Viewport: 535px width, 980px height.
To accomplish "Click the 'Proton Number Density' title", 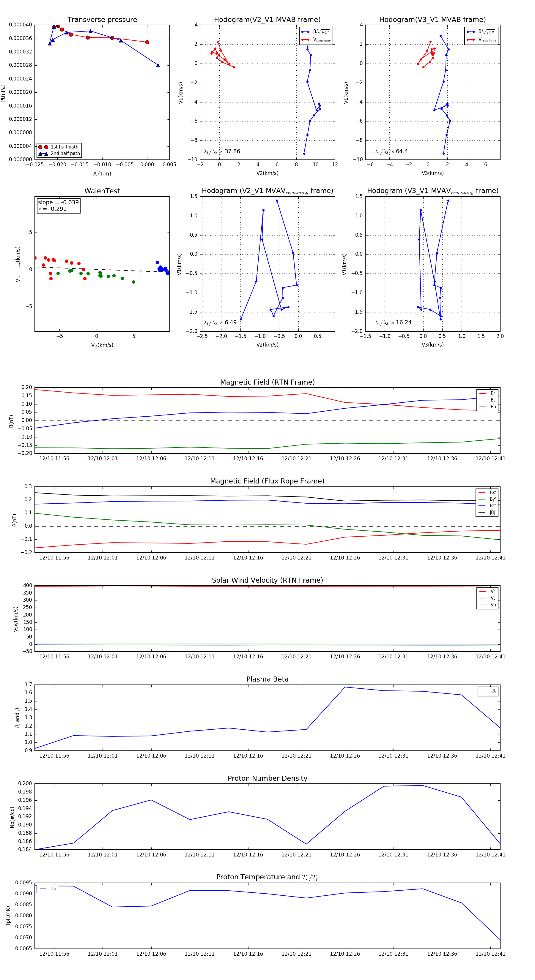I will click(x=267, y=778).
